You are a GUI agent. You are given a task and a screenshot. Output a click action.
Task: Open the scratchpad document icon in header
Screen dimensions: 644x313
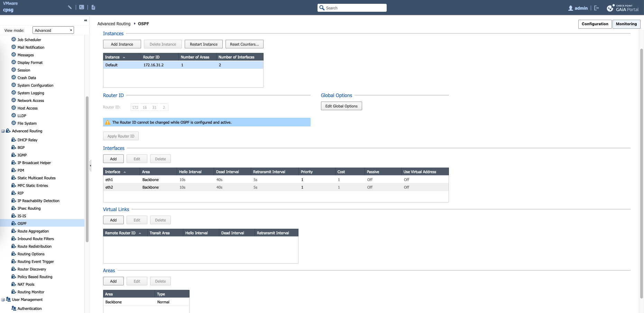point(93,7)
